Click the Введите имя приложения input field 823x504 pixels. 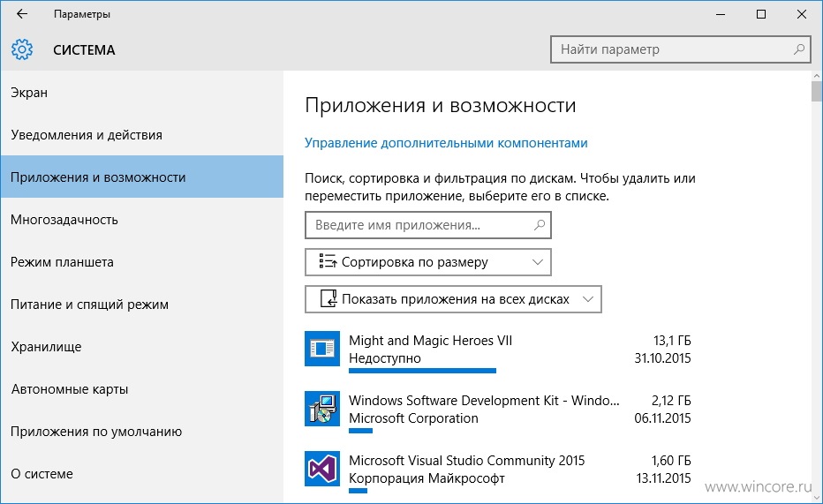coord(427,225)
